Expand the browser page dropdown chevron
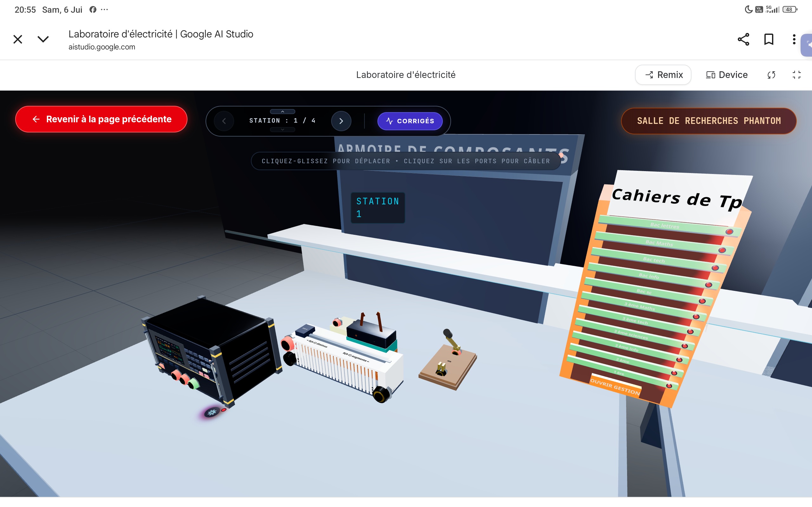Viewport: 812px width, 507px height. tap(43, 39)
